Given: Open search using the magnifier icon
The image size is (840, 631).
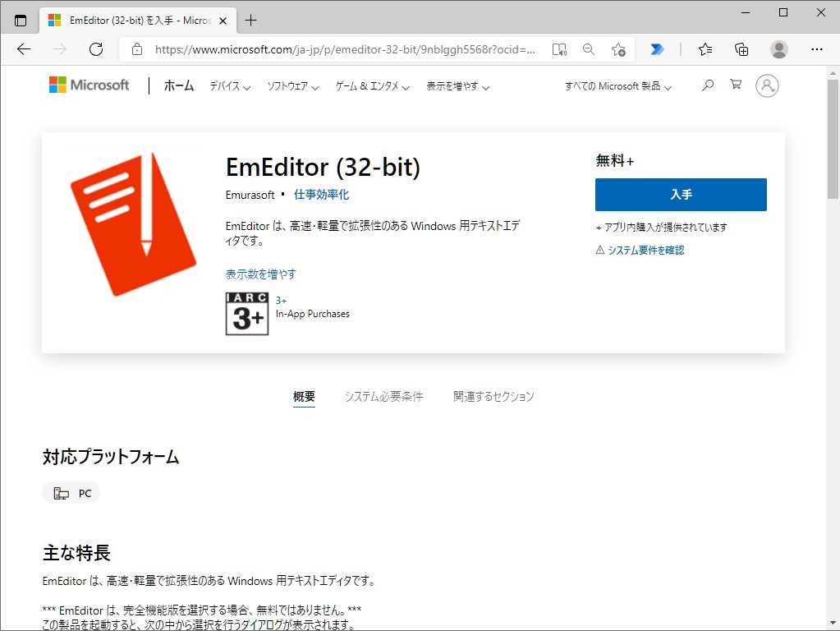Looking at the screenshot, I should click(707, 85).
